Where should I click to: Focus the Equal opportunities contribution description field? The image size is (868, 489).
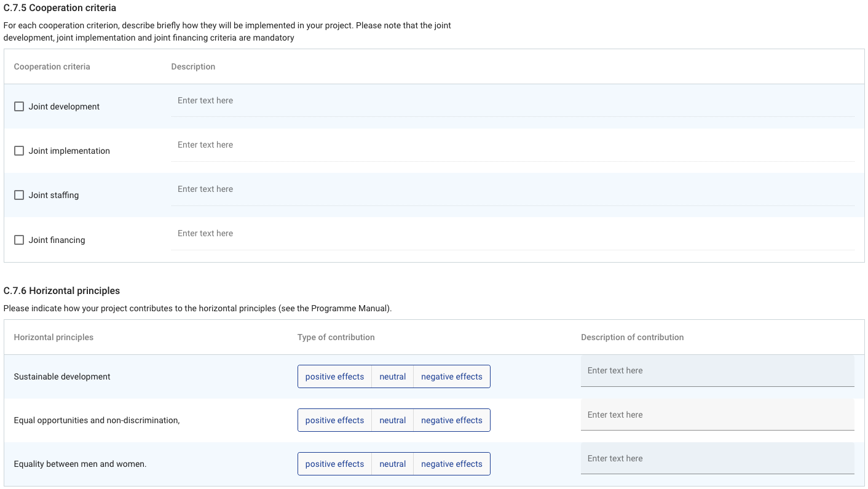[x=717, y=415]
